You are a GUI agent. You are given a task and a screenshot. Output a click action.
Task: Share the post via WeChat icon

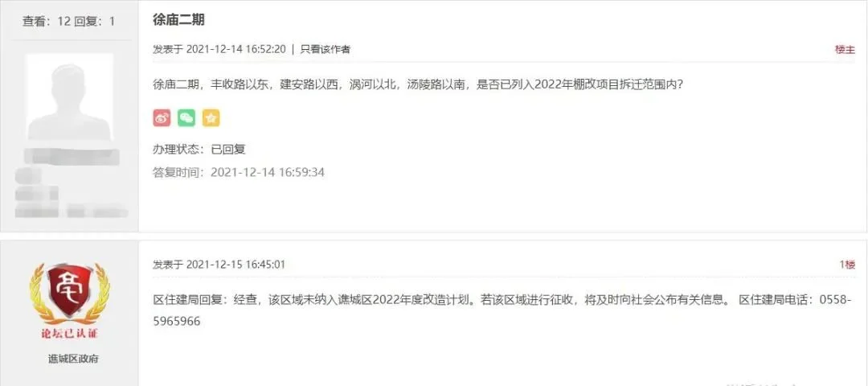coord(186,117)
